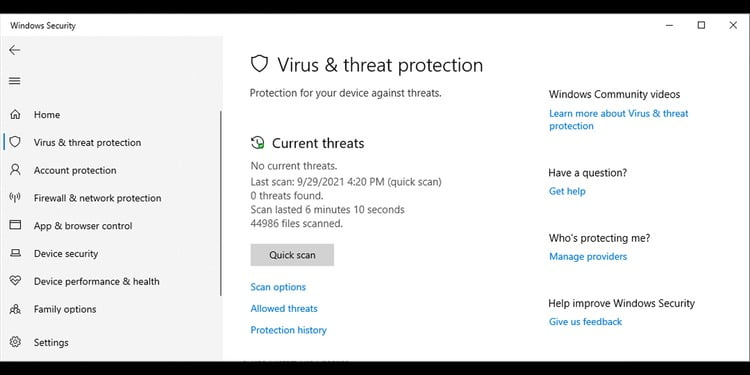Click the Device security laptop icon
Image resolution: width=750 pixels, height=375 pixels.
[x=15, y=253]
